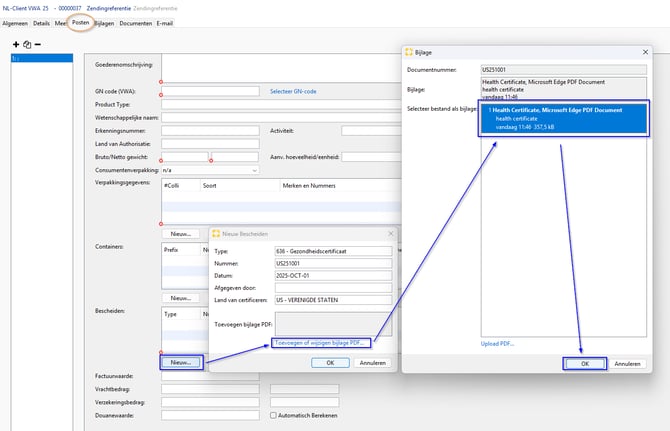Click the Selecteer GN-code link
Viewport: 670px width, 431px height.
[293, 91]
